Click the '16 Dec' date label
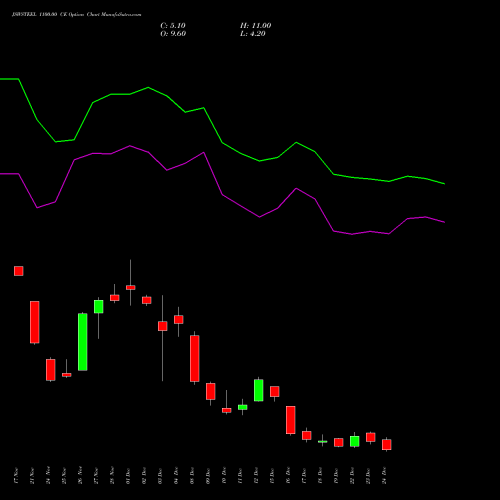Screen dimensions: 500x500 pos(288,476)
